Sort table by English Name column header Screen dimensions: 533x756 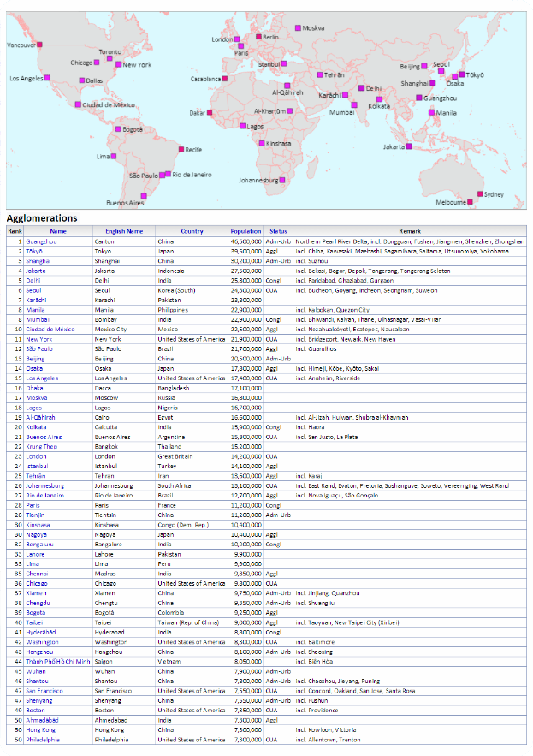(x=124, y=231)
